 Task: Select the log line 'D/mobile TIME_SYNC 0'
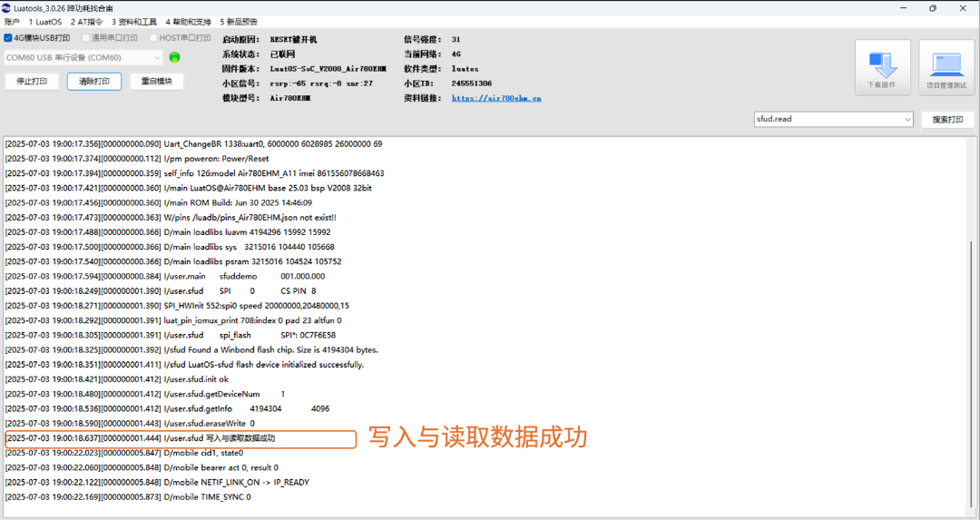[128, 497]
